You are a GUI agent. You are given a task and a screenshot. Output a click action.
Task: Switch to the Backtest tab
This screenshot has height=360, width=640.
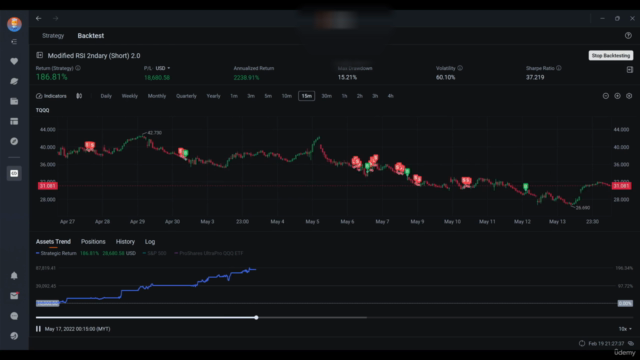(91, 36)
